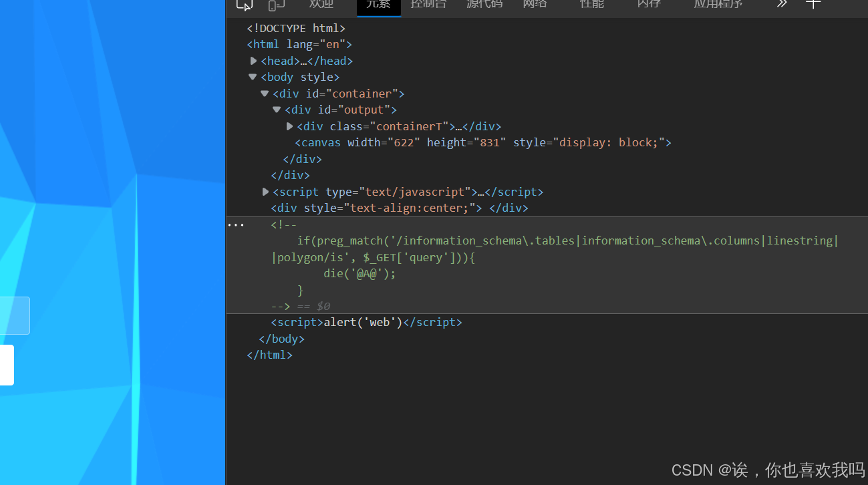The height and width of the screenshot is (485, 868).
Task: Click the die('@A@'); line
Action: tap(359, 273)
